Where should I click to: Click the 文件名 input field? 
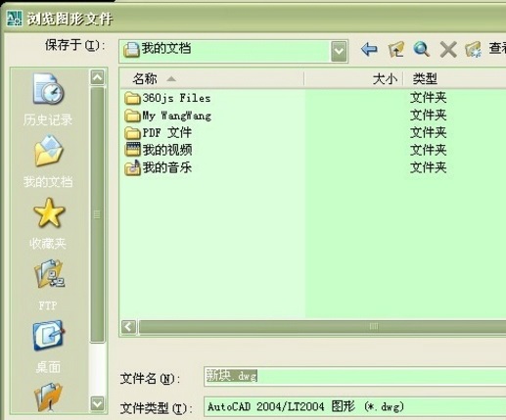[x=355, y=376]
